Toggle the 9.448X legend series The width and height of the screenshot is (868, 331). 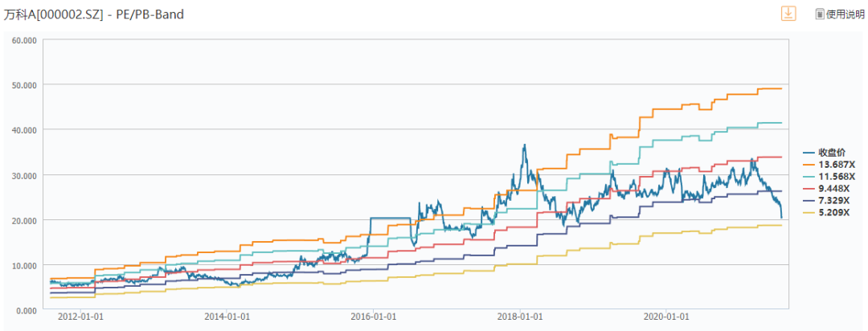(827, 188)
